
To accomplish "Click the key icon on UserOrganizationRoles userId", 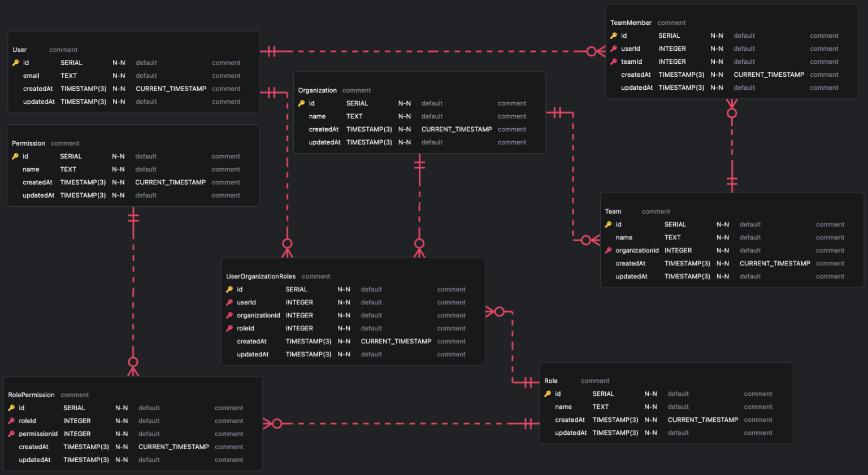I will [229, 302].
